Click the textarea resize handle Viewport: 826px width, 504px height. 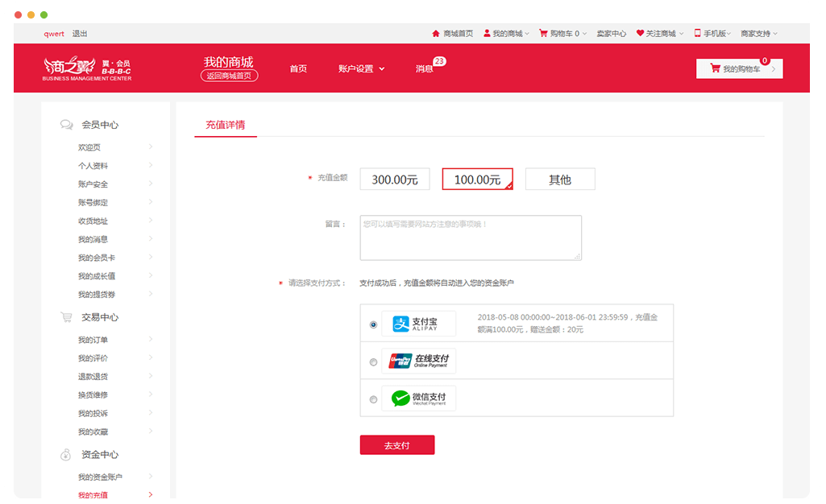click(577, 256)
